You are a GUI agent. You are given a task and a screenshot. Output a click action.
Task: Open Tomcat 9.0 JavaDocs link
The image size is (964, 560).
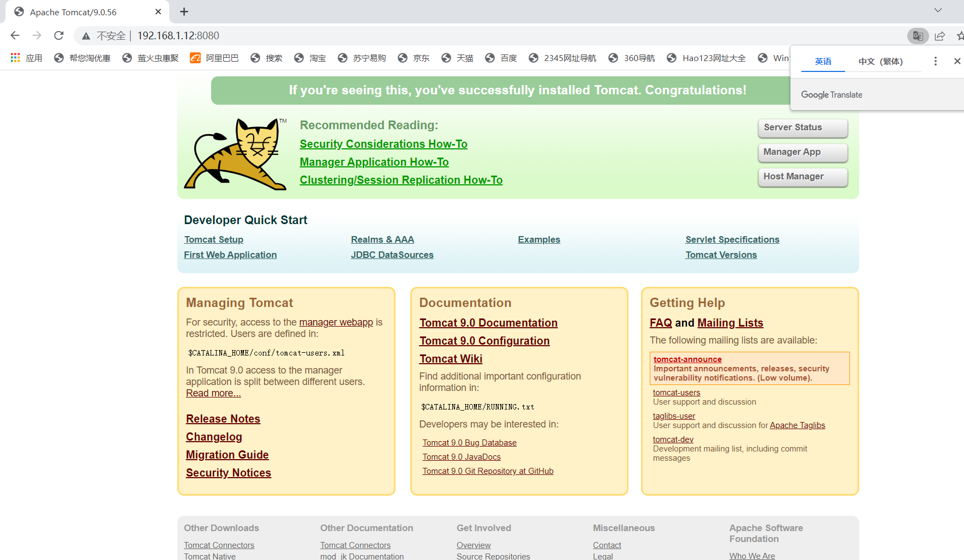coord(462,457)
